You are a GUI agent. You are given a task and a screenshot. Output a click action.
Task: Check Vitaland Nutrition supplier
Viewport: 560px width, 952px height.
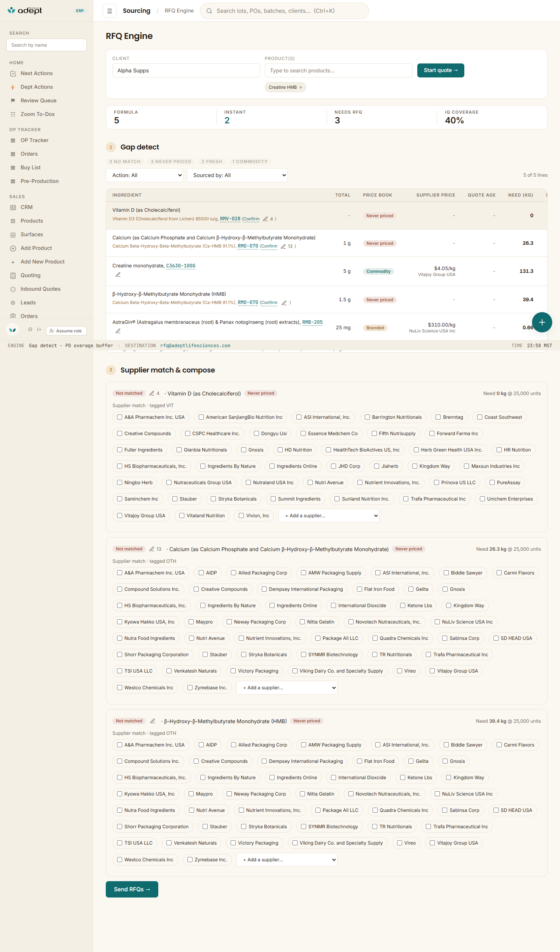tap(182, 516)
